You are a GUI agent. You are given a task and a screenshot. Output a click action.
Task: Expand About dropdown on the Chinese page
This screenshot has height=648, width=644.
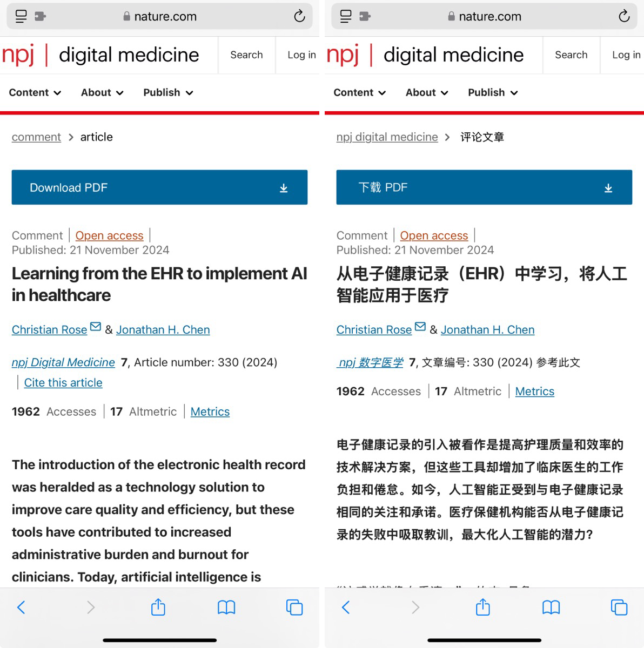(x=427, y=93)
